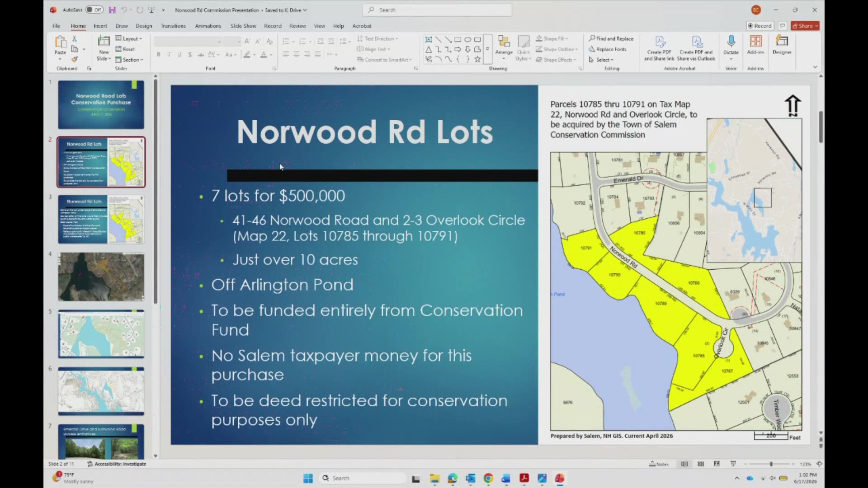The height and width of the screenshot is (488, 868).
Task: Toggle text Shadow formatting
Action: pos(190,55)
